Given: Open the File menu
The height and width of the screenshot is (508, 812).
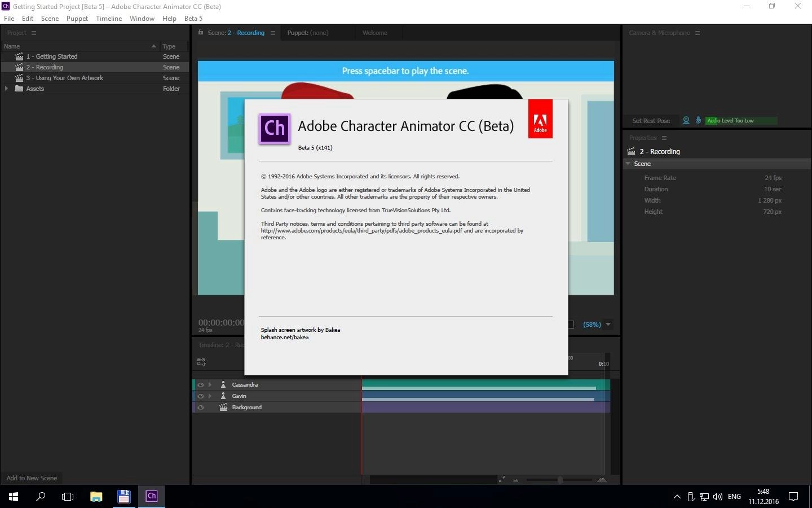Looking at the screenshot, I should pyautogui.click(x=9, y=19).
